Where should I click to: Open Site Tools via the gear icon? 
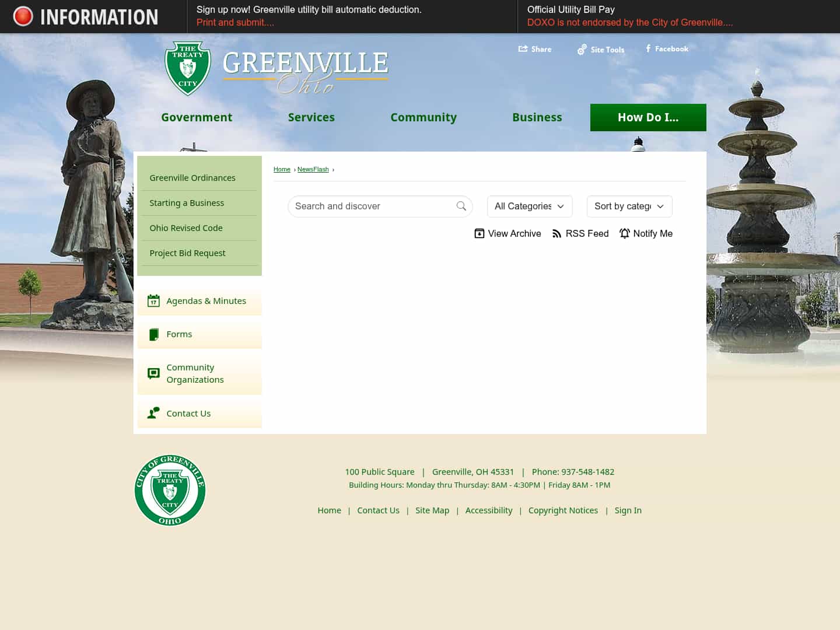coord(582,50)
